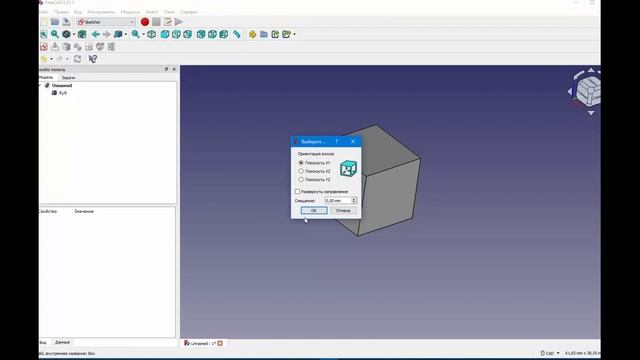
Task: Switch to the Данные properties tab
Action: (x=62, y=342)
